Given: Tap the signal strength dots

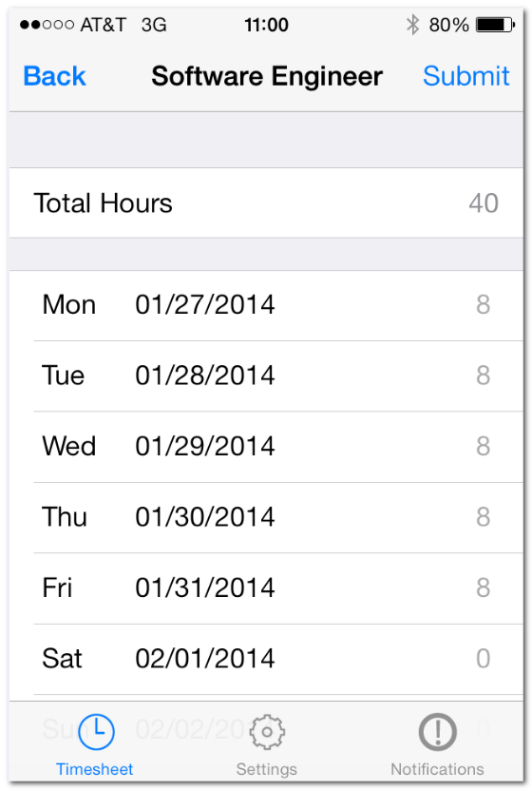Looking at the screenshot, I should [x=47, y=24].
